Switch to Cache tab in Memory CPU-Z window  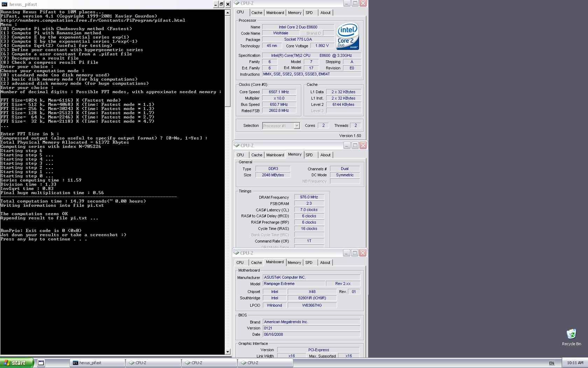[257, 155]
